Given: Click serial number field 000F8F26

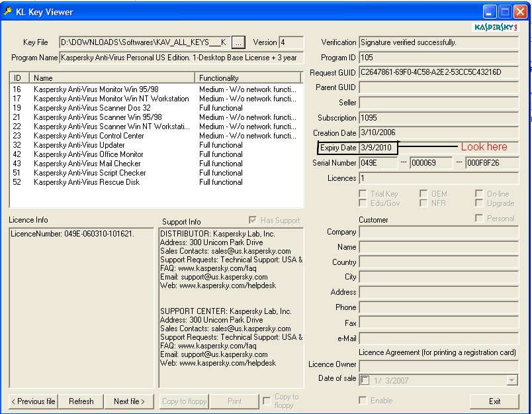Looking at the screenshot, I should coord(492,163).
